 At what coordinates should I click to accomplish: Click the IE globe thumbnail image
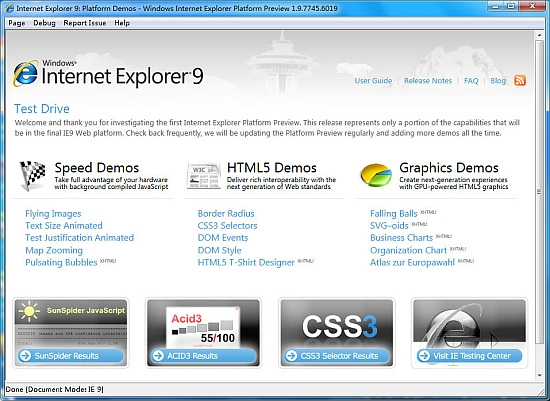(470, 323)
